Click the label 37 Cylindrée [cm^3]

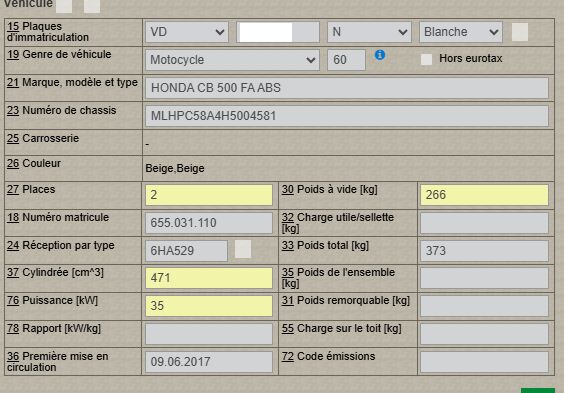pos(55,273)
